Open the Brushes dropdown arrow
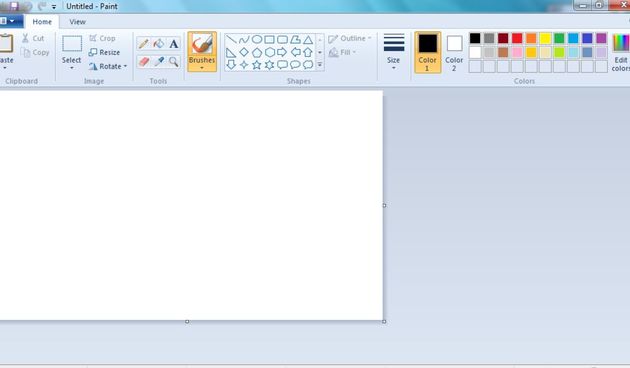The width and height of the screenshot is (630, 368). pyautogui.click(x=202, y=68)
